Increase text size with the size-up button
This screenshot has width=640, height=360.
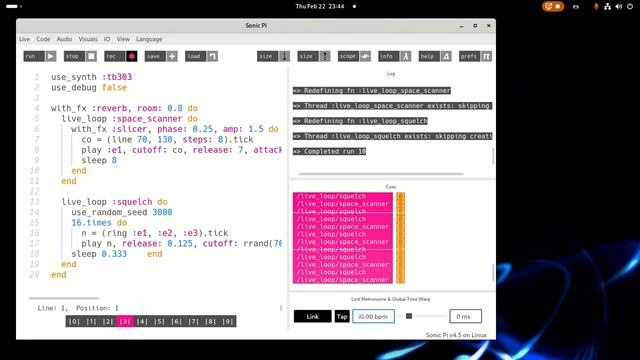pyautogui.click(x=313, y=56)
